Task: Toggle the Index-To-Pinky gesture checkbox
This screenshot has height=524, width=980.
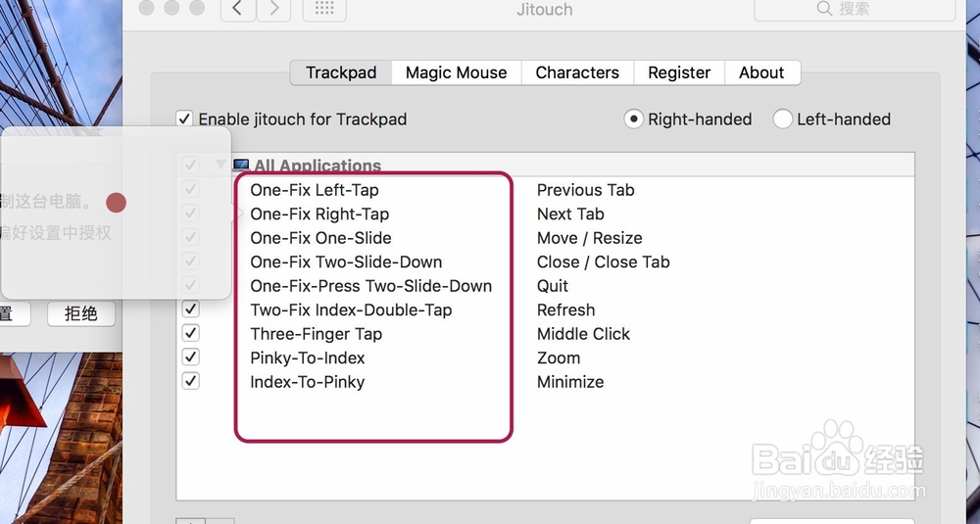Action: click(191, 382)
